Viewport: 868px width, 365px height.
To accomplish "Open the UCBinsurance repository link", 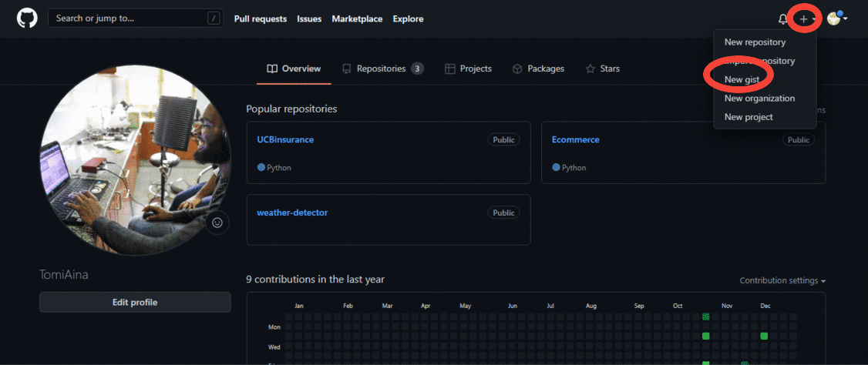I will click(x=285, y=140).
